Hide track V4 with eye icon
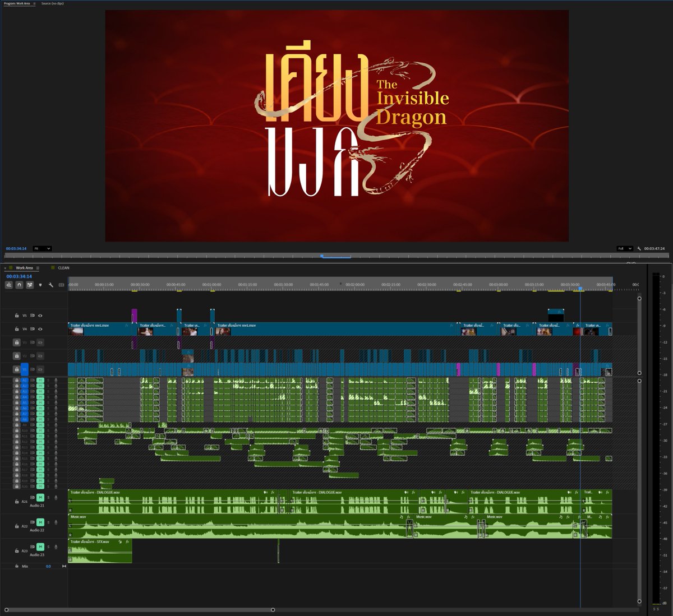This screenshot has width=673, height=616. tap(40, 329)
